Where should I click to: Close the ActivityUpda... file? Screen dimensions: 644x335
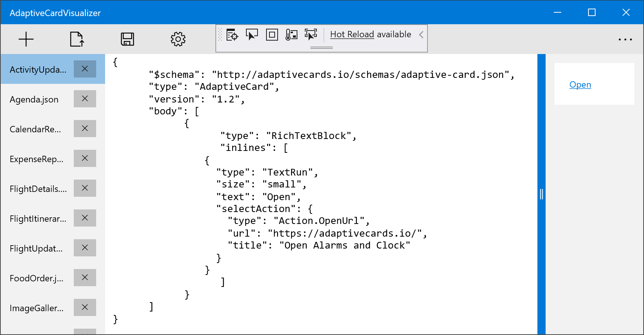(x=85, y=69)
